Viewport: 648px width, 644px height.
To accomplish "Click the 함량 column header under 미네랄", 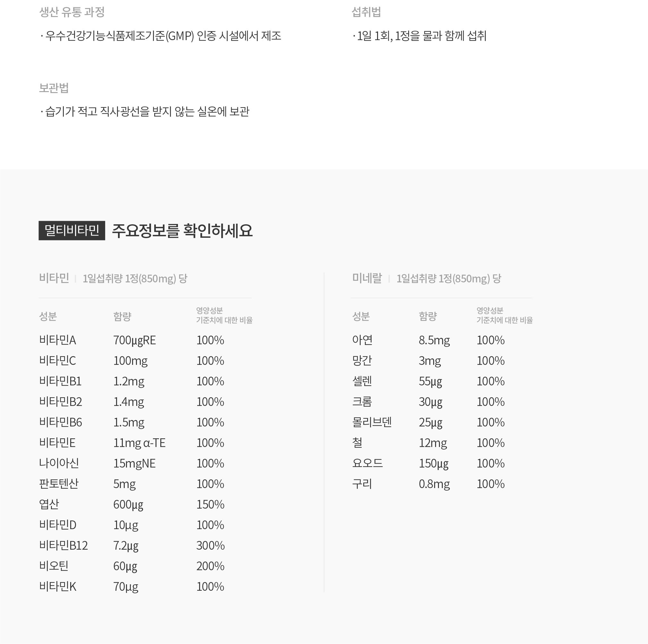I will pyautogui.click(x=428, y=316).
